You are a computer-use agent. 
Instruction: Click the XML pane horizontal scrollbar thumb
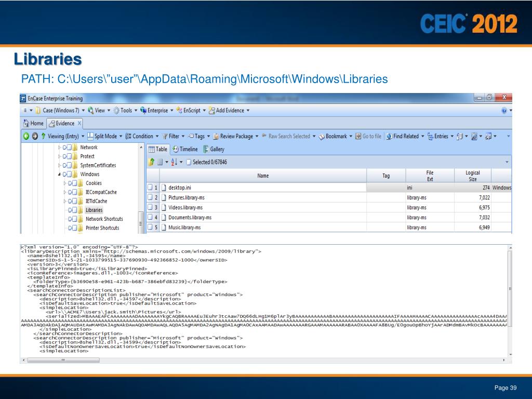coord(63,360)
